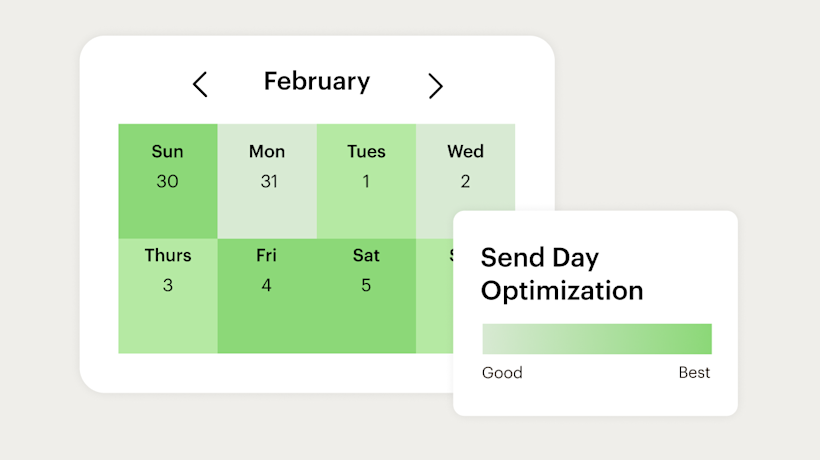This screenshot has width=820, height=460.
Task: Choose Fri 4 as send day
Action: (267, 296)
